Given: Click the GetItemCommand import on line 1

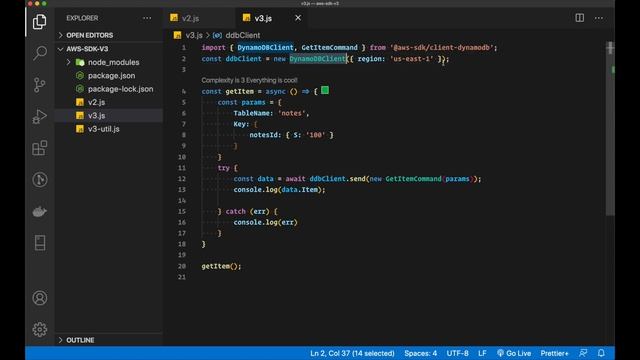Looking at the screenshot, I should pos(329,48).
